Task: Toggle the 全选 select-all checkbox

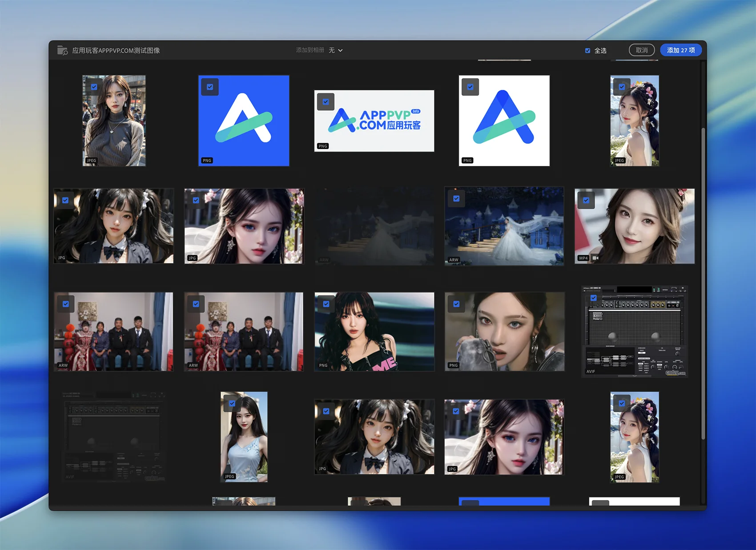Action: [x=587, y=51]
